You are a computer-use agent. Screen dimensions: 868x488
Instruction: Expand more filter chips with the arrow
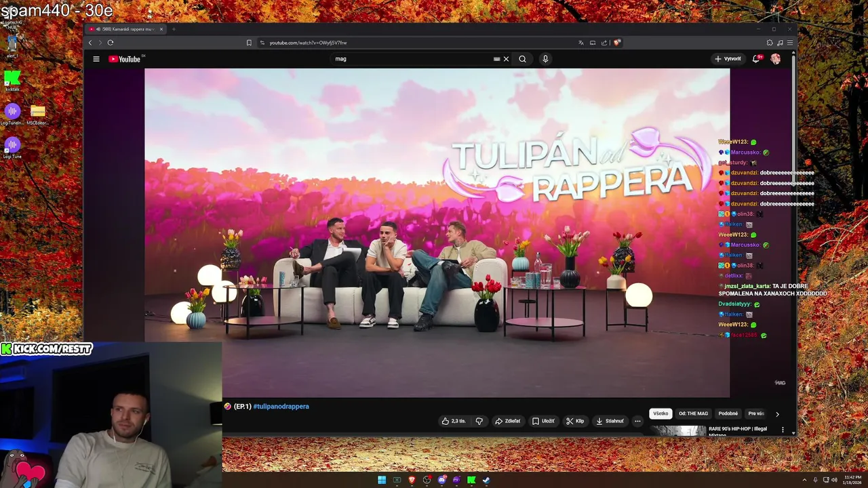(x=777, y=413)
